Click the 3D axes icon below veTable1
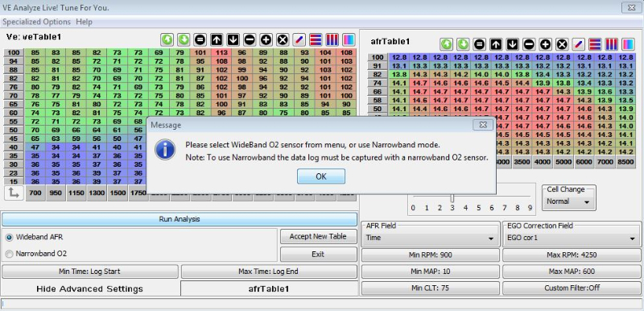Viewport: 644px width, 311px height. tap(14, 193)
